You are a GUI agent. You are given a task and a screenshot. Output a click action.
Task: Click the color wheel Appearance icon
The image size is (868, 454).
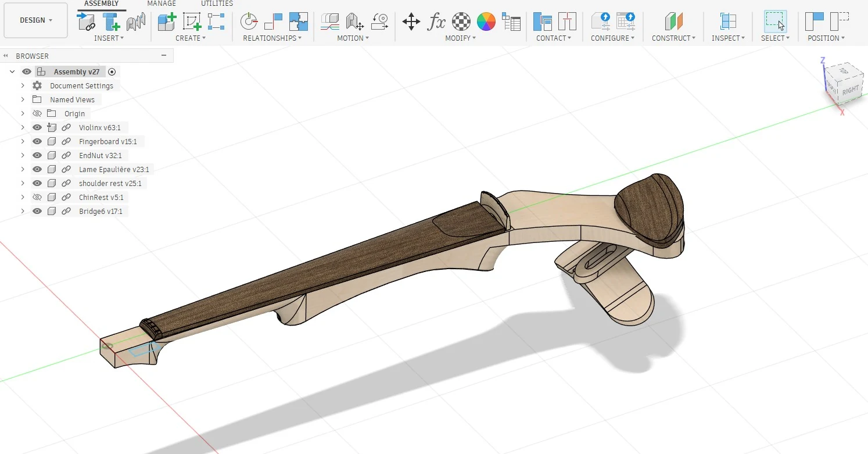point(486,22)
